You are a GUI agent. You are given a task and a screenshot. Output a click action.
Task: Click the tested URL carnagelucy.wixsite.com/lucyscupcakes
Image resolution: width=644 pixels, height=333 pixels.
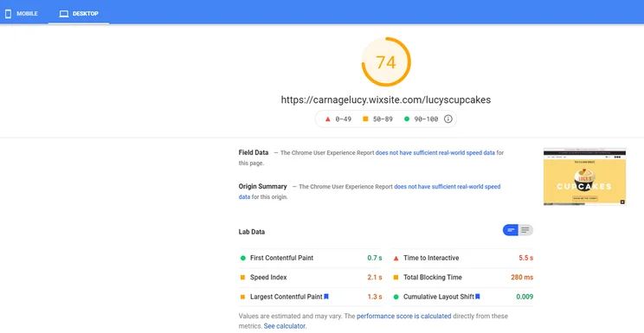pyautogui.click(x=386, y=99)
